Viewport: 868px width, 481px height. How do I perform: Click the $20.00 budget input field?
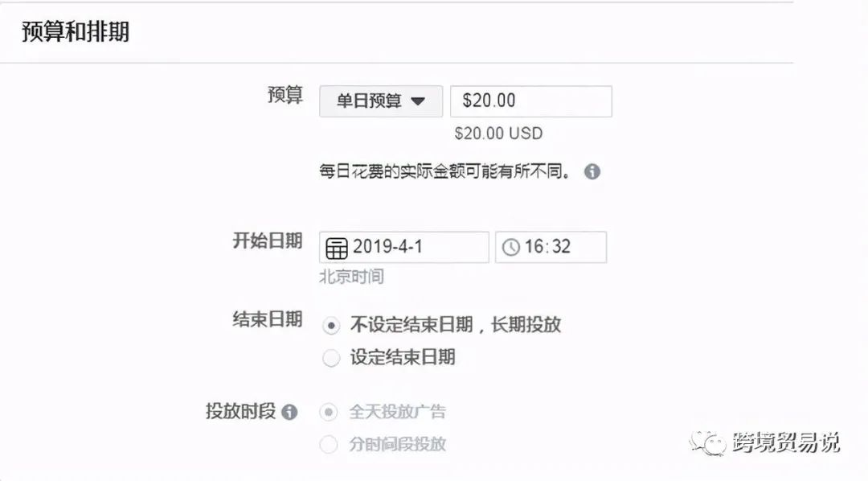point(531,101)
